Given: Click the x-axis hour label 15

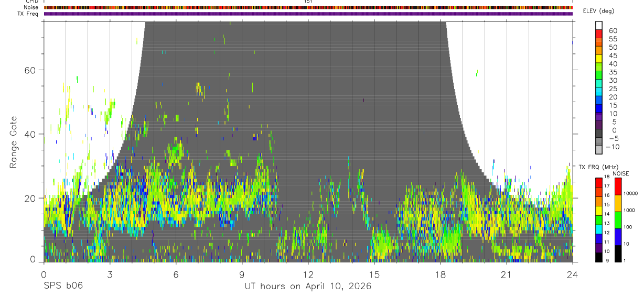Looking at the screenshot, I should pos(374,274).
